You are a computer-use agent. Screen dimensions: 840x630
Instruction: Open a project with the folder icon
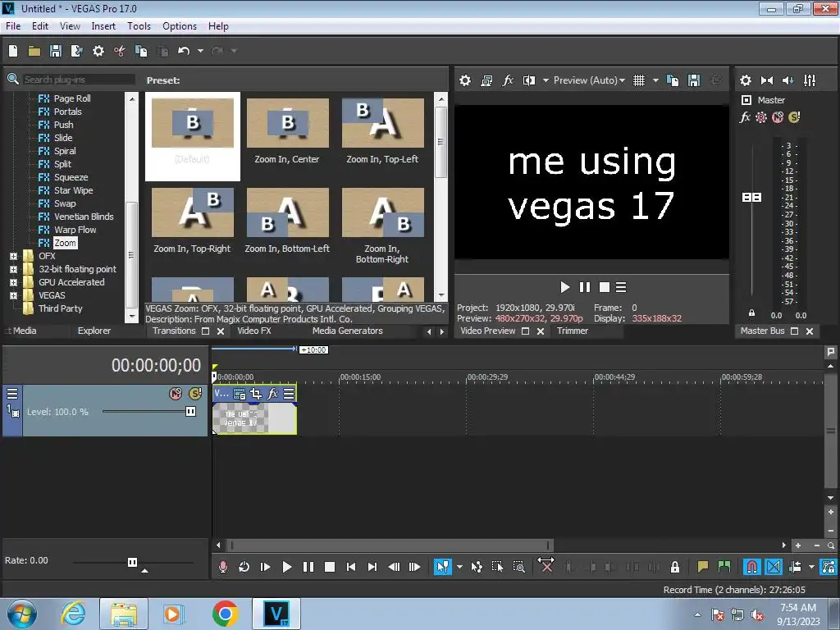pyautogui.click(x=34, y=51)
